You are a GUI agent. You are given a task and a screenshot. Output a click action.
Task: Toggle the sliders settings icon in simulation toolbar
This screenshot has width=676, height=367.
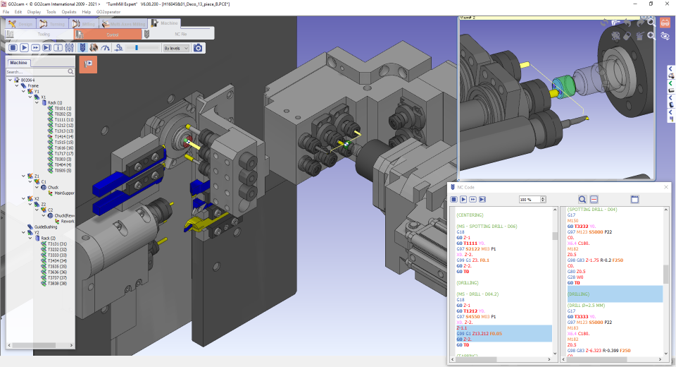[x=69, y=48]
